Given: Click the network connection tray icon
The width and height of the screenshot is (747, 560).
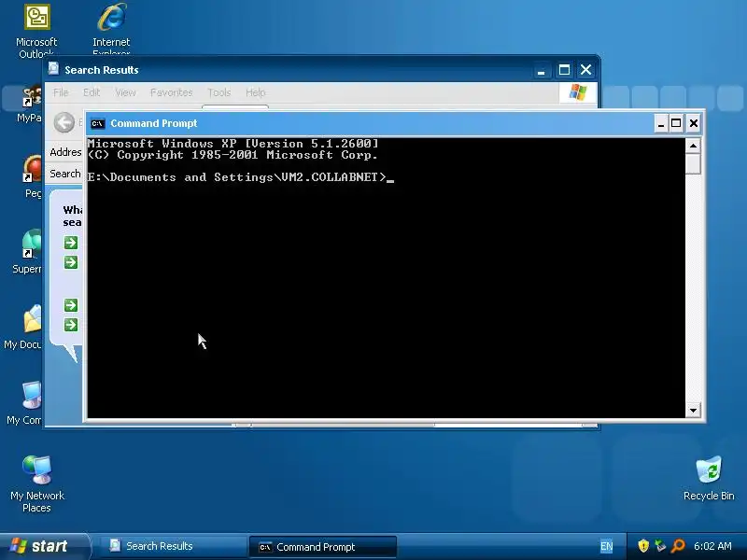Looking at the screenshot, I should [x=660, y=546].
